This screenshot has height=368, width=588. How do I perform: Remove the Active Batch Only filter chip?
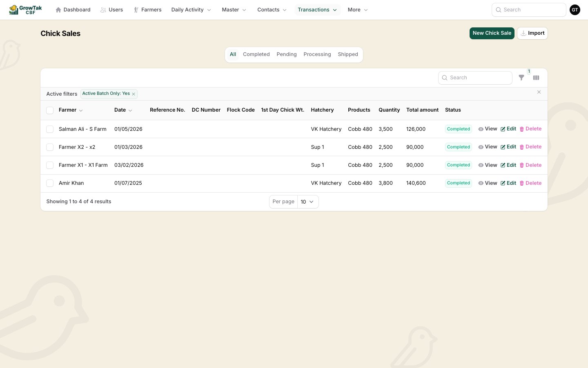pyautogui.click(x=134, y=94)
